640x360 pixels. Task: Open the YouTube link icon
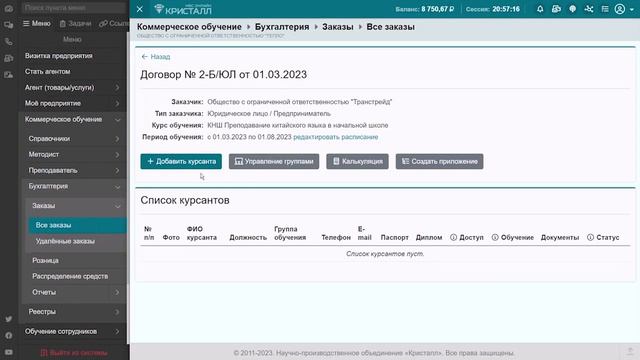tap(9, 352)
